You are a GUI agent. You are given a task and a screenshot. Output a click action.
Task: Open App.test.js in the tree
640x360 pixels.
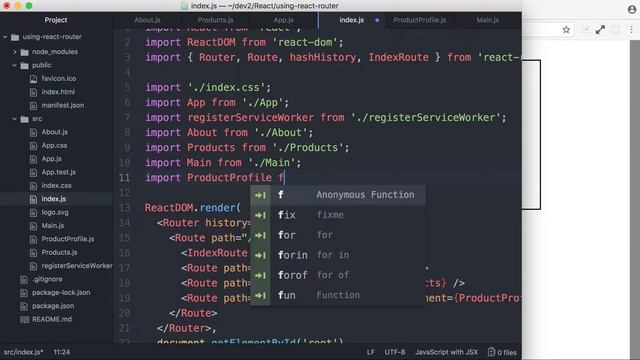tap(58, 173)
